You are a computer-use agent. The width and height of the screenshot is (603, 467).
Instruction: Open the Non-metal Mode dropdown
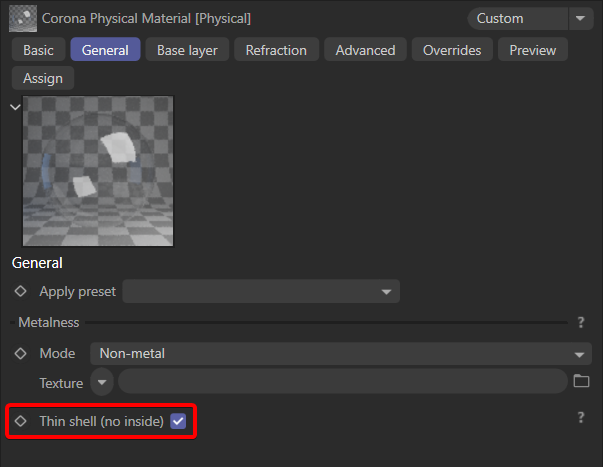click(x=341, y=354)
